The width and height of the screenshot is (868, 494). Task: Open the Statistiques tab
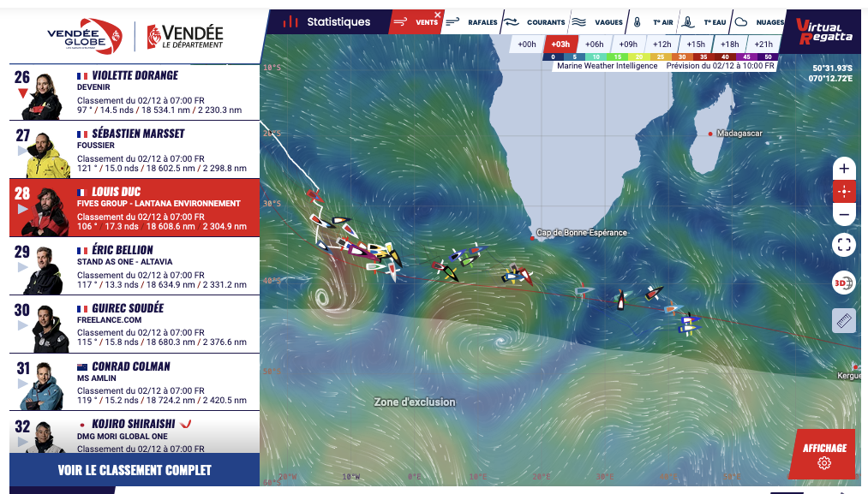tap(328, 22)
